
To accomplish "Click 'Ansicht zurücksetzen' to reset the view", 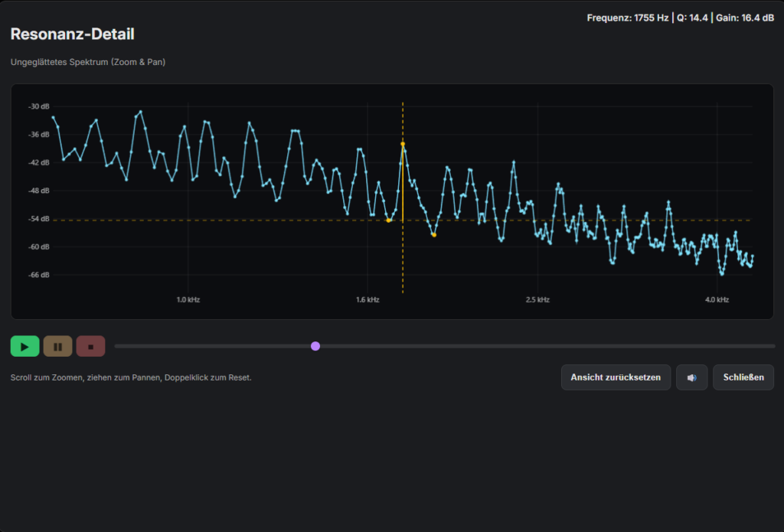I will point(616,377).
